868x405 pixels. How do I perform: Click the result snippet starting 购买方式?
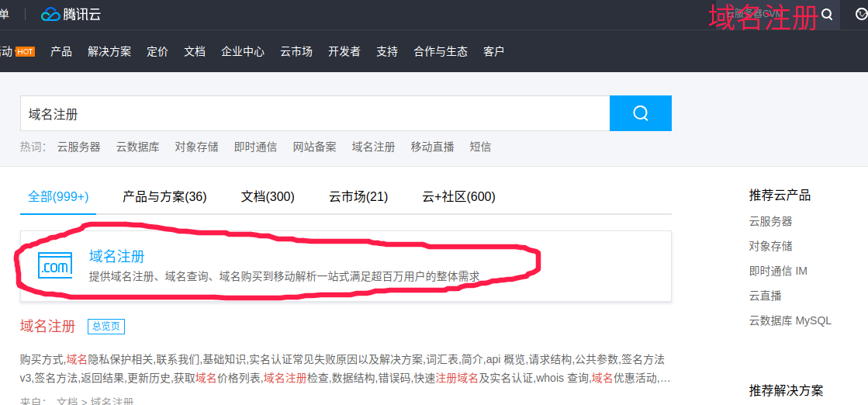coord(345,369)
